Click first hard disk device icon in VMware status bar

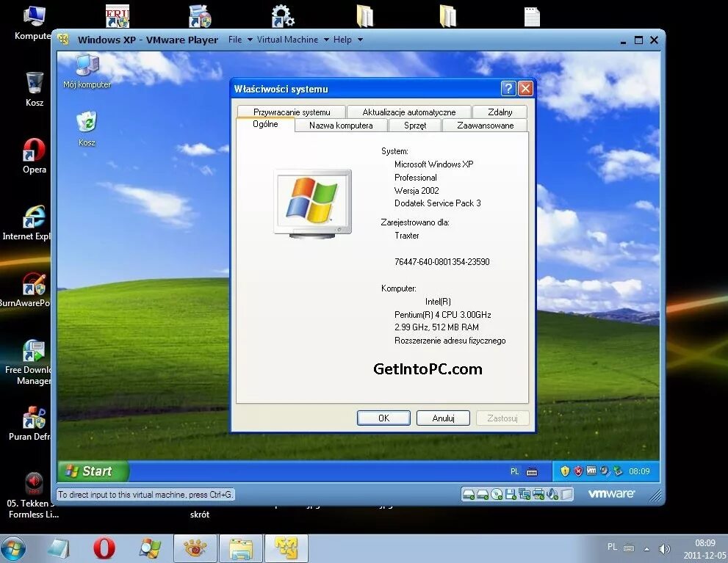click(469, 495)
